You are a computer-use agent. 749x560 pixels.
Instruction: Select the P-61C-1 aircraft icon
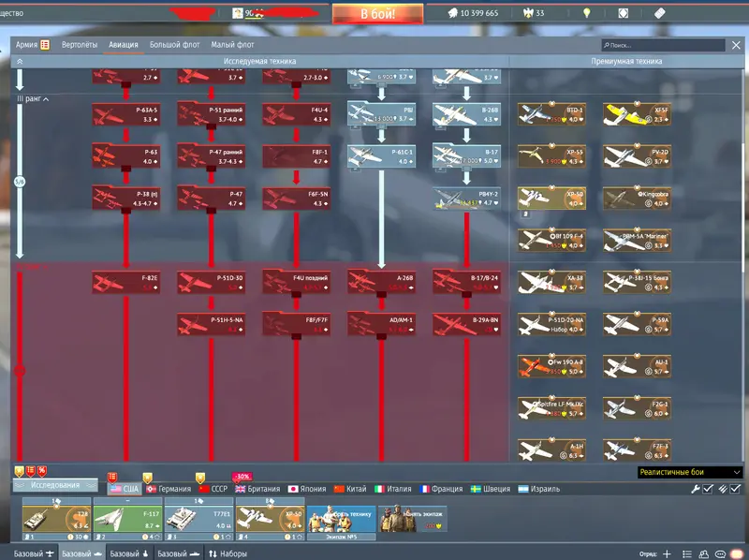(380, 155)
